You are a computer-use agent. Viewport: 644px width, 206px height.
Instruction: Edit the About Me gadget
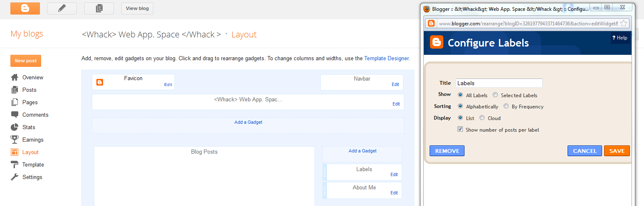click(x=394, y=193)
